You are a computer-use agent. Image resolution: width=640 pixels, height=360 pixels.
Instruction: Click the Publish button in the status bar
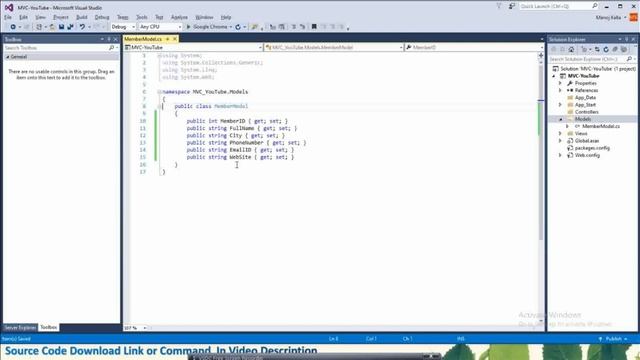pos(613,339)
